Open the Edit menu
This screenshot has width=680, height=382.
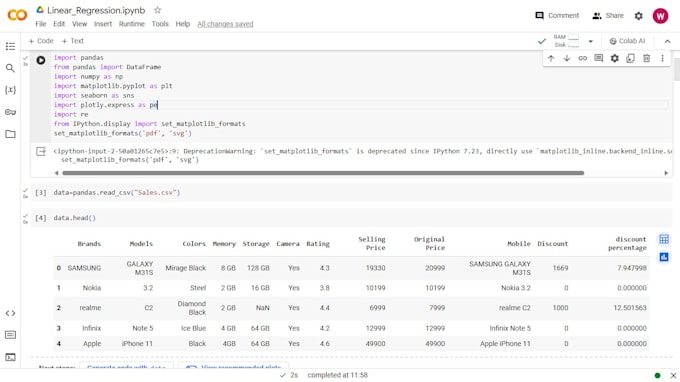coord(59,24)
